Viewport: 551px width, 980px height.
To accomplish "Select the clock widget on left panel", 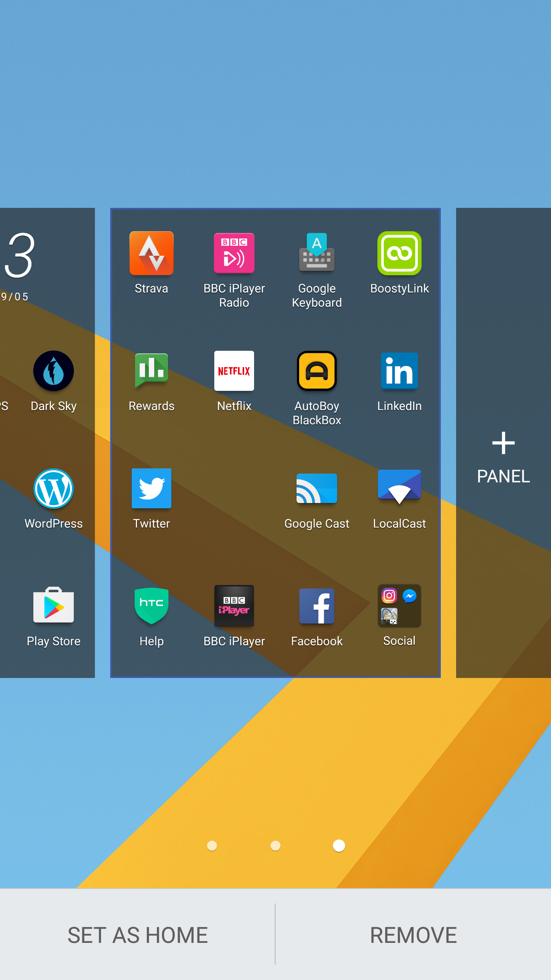I will 18,266.
